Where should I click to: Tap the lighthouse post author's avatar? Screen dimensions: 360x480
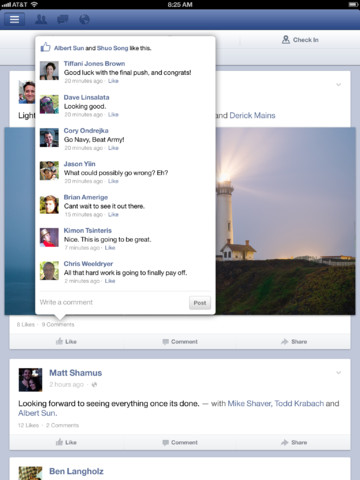(x=27, y=92)
